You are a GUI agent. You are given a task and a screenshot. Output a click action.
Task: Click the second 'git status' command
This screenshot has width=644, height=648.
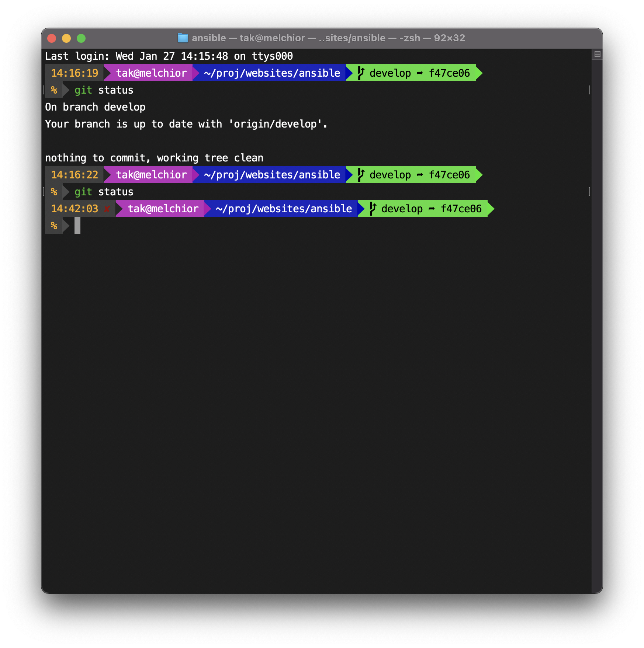pyautogui.click(x=104, y=192)
